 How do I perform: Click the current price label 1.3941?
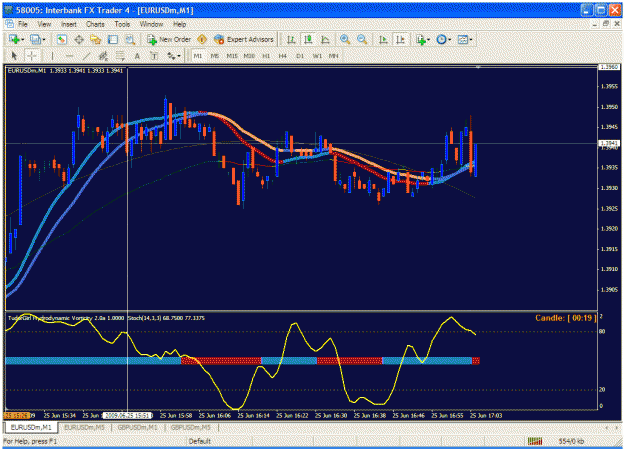[x=609, y=143]
